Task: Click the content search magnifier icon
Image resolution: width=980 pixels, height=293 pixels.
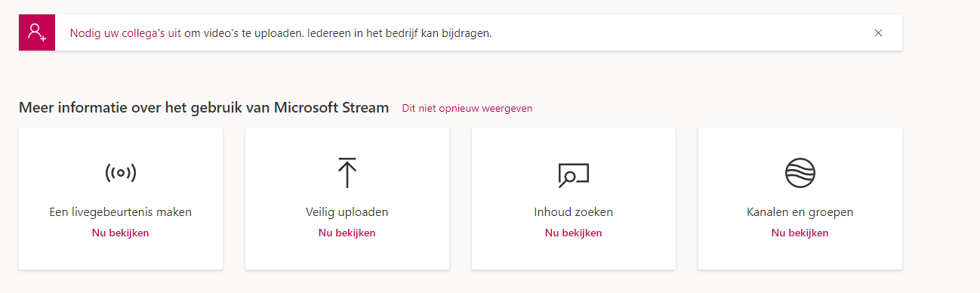Action: point(573,174)
